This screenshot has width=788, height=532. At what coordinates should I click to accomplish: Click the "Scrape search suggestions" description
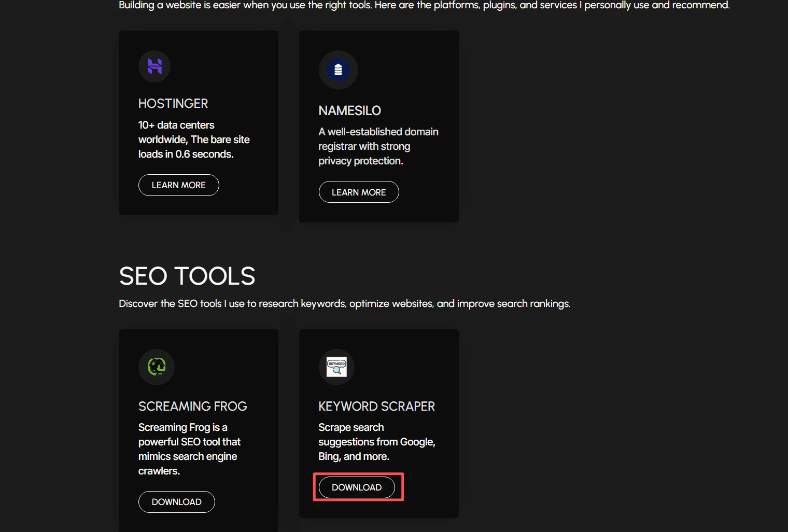tap(377, 442)
